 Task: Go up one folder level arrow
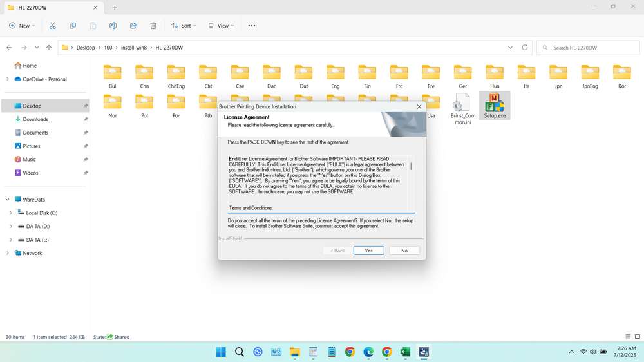(49, 48)
